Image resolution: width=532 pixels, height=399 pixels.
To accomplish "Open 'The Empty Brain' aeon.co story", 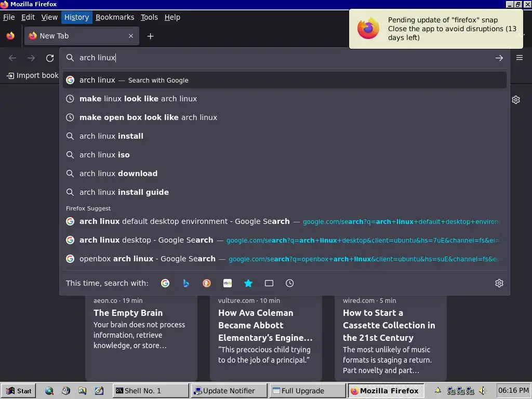I will click(141, 338).
